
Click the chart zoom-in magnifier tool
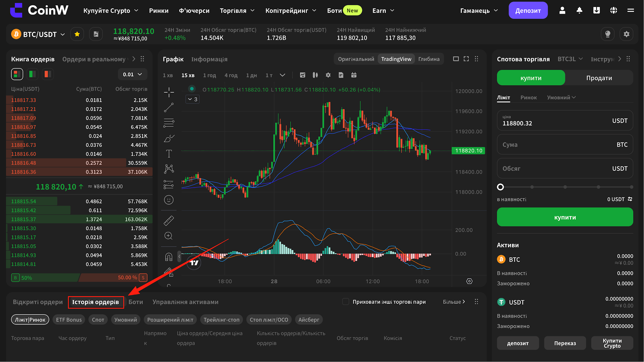(x=169, y=236)
